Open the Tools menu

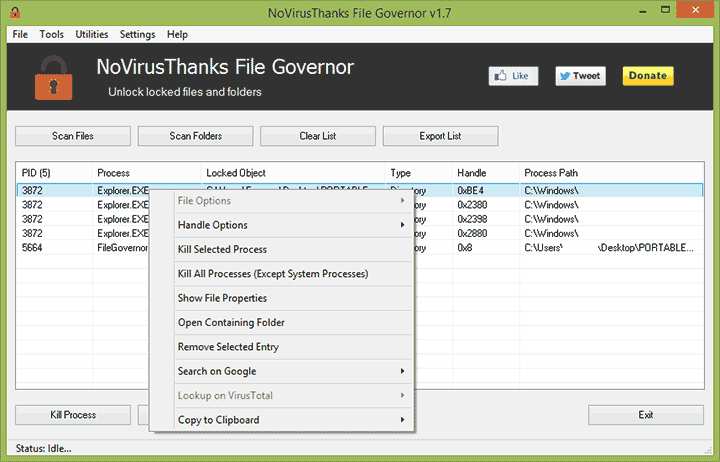coord(51,34)
